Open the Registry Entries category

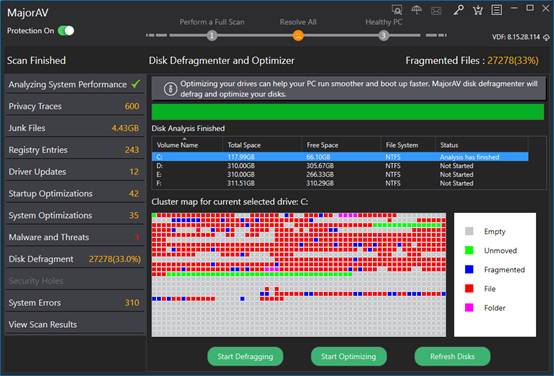click(x=74, y=150)
